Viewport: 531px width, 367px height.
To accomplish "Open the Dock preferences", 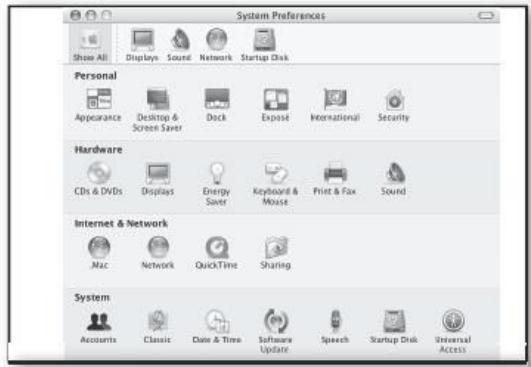I will (x=216, y=105).
